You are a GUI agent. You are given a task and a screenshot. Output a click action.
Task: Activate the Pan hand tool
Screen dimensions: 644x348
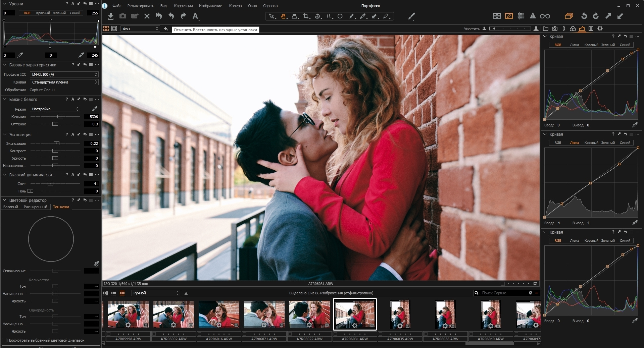tap(283, 16)
